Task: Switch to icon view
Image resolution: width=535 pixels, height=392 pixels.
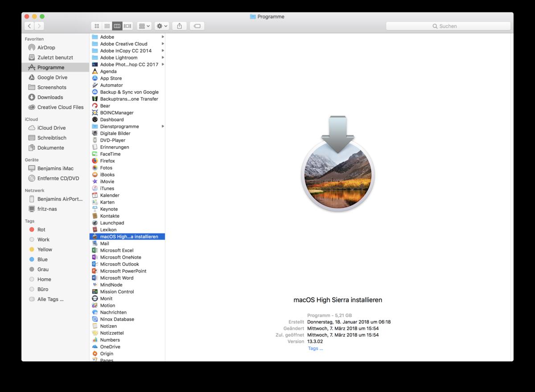Action: 96,26
